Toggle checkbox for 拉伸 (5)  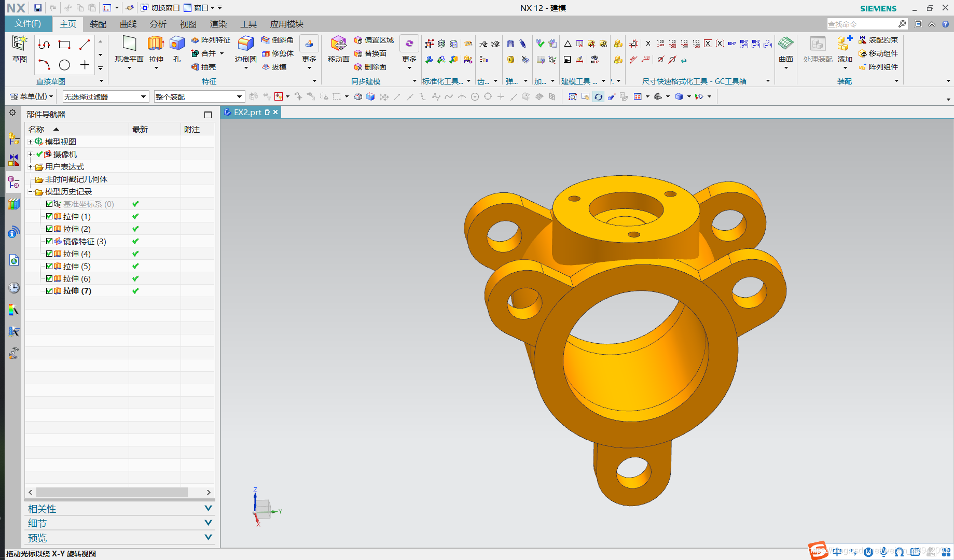tap(49, 266)
